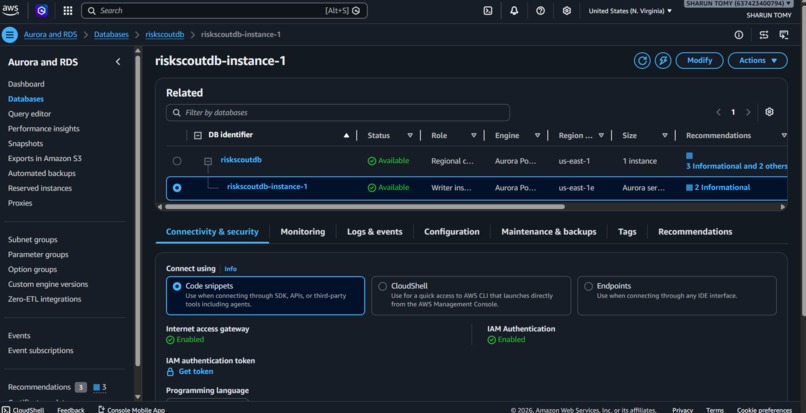Open the help question mark icon
This screenshot has height=413, width=806.
[x=540, y=11]
